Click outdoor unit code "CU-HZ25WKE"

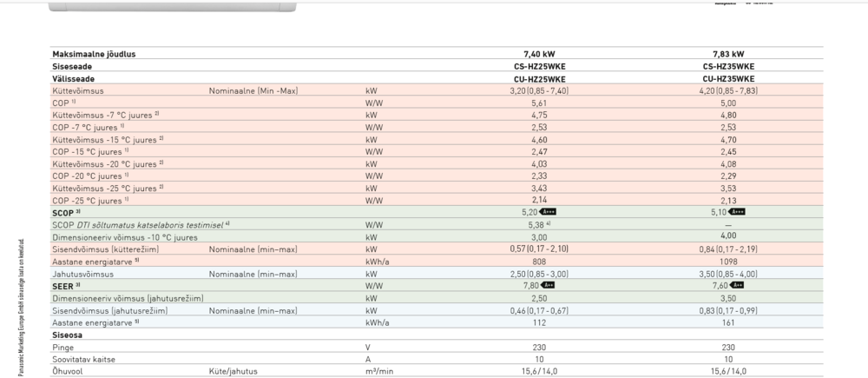[539, 79]
